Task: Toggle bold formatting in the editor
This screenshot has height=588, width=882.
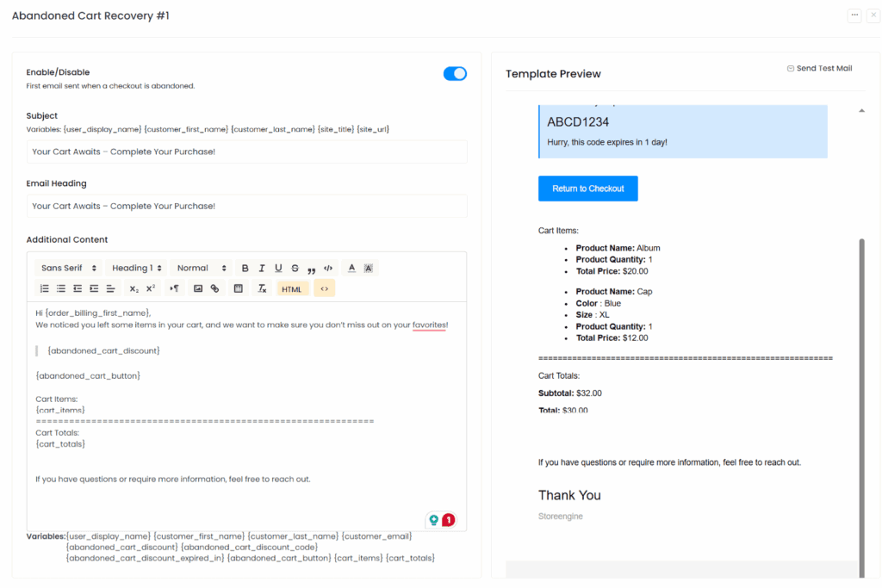Action: pyautogui.click(x=245, y=268)
